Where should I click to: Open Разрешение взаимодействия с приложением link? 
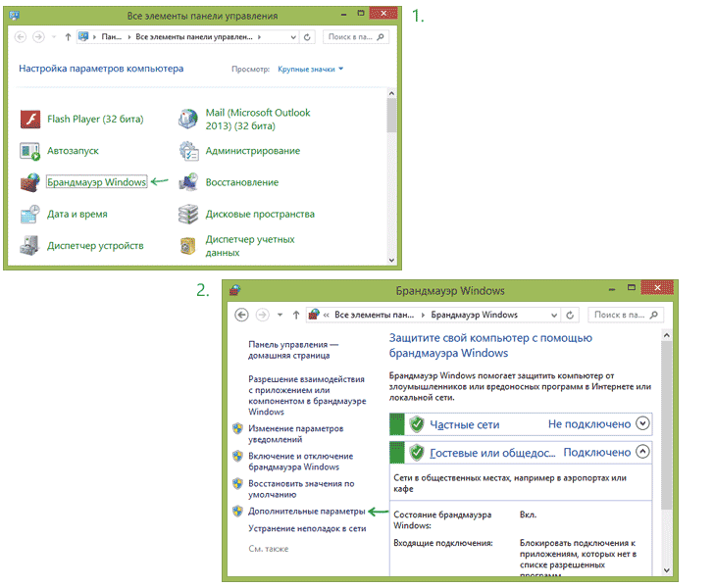[x=307, y=396]
